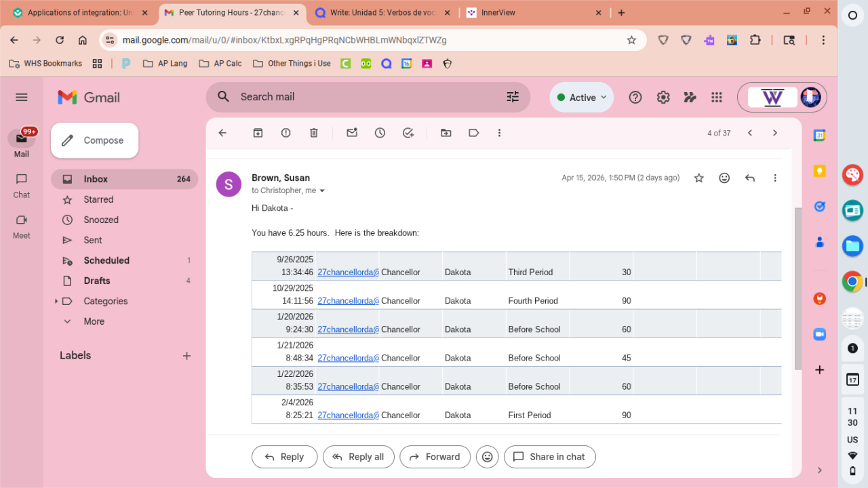Toggle the main menu hamburger
This screenshot has width=868, height=488.
click(22, 98)
